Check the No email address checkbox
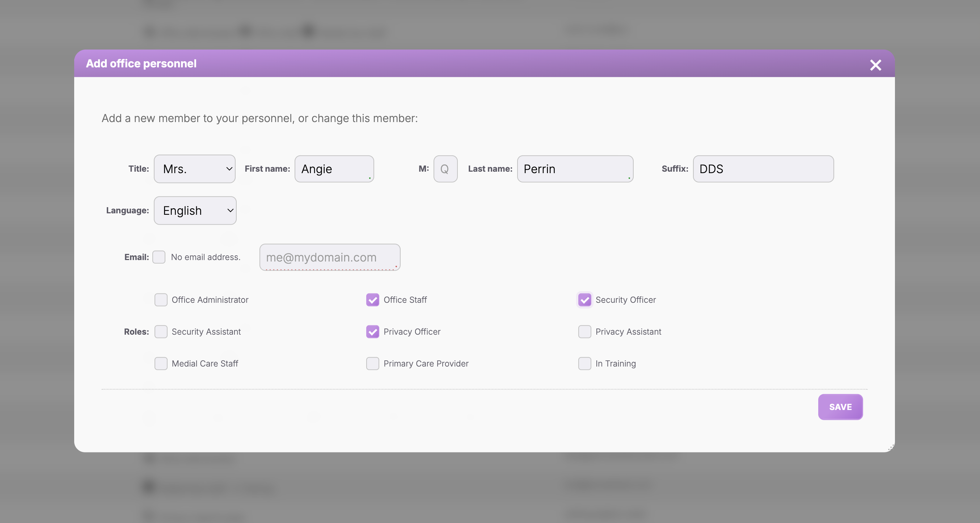The image size is (980, 523). pos(159,257)
